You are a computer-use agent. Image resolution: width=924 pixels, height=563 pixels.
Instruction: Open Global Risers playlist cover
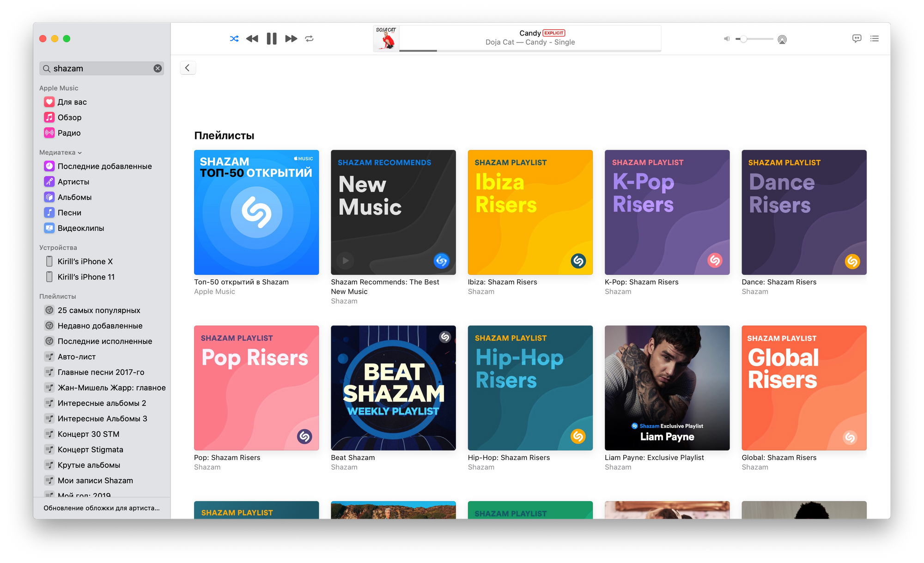click(804, 388)
